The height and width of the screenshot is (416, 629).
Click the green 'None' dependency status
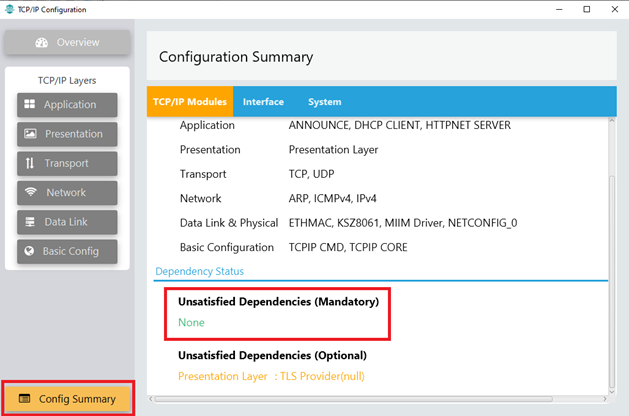click(191, 323)
